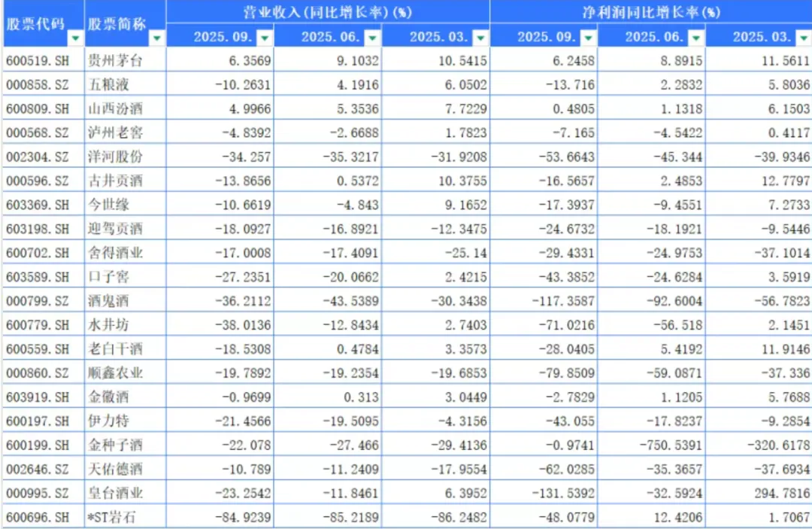812x529 pixels.
Task: Select stock code cell 603198.SH
Action: coord(44,229)
